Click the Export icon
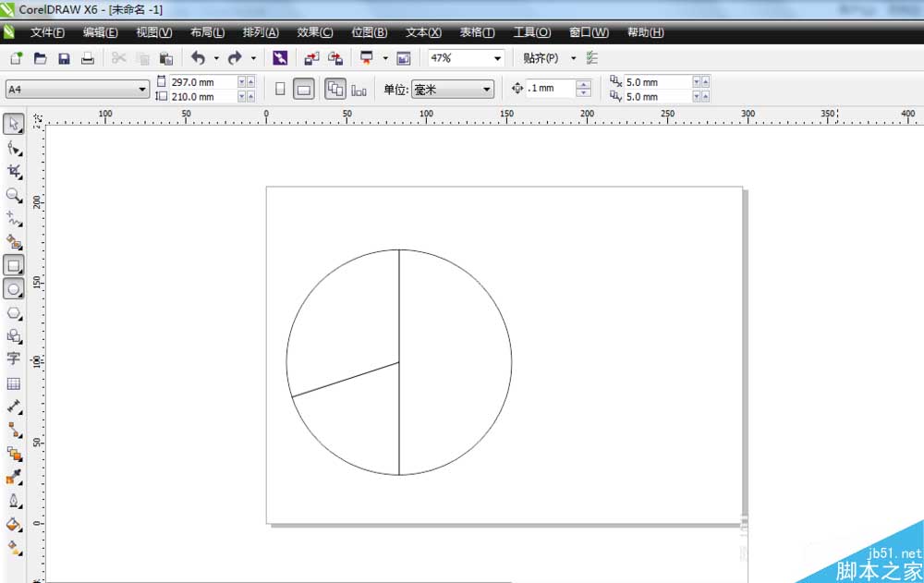This screenshot has height=583, width=924. [x=335, y=58]
